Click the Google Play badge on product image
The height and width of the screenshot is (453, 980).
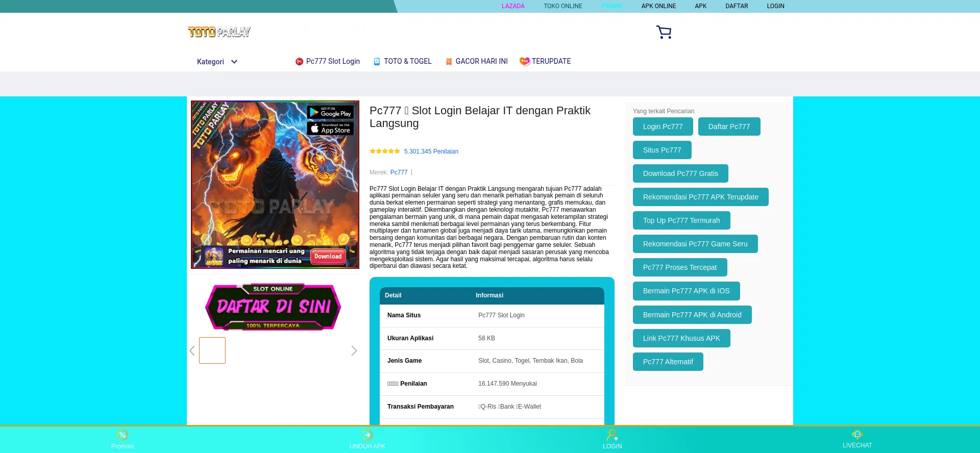tap(330, 112)
